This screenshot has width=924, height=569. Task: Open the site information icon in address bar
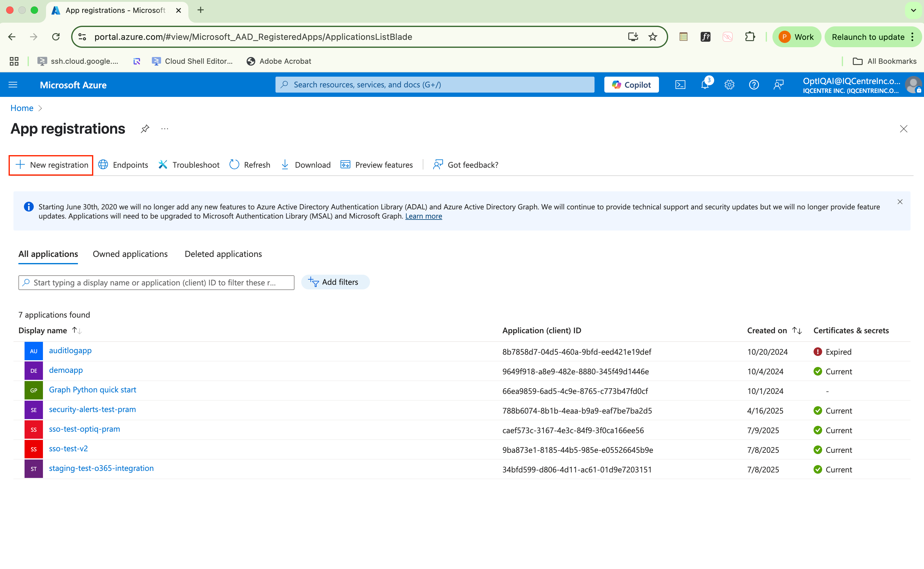click(x=83, y=37)
